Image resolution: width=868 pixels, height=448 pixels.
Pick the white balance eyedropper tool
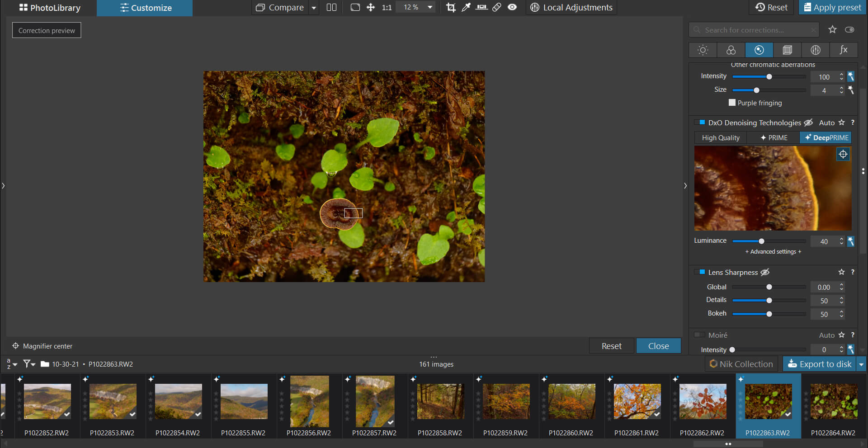pyautogui.click(x=466, y=7)
